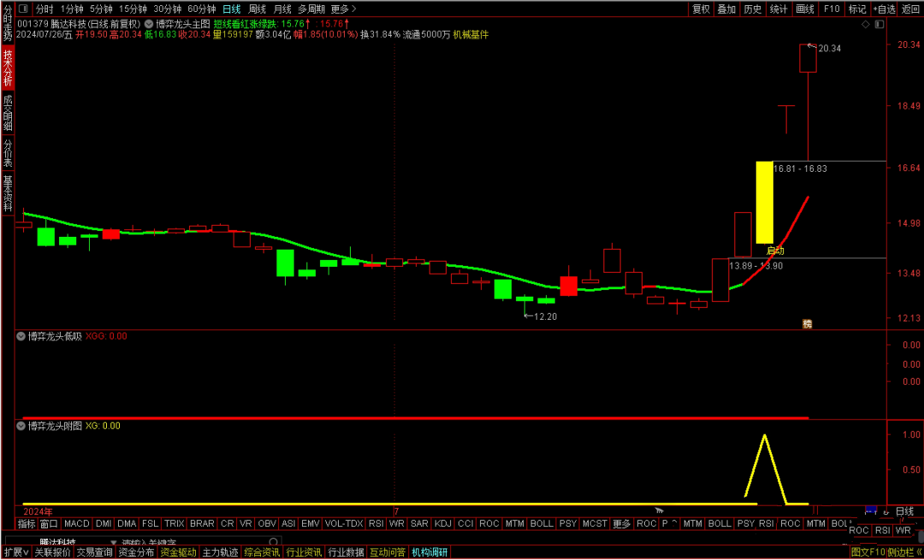
Task: Collapse the 博弈龙头主图 indicator arrow
Action: (148, 24)
